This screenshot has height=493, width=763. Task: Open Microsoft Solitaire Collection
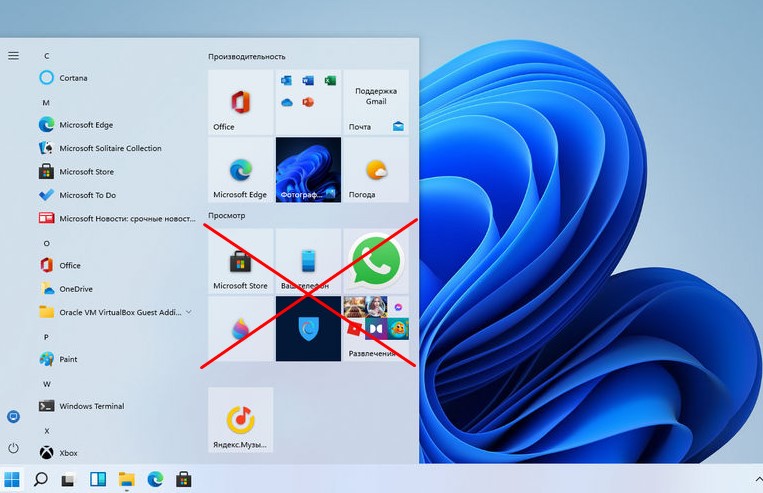click(117, 148)
